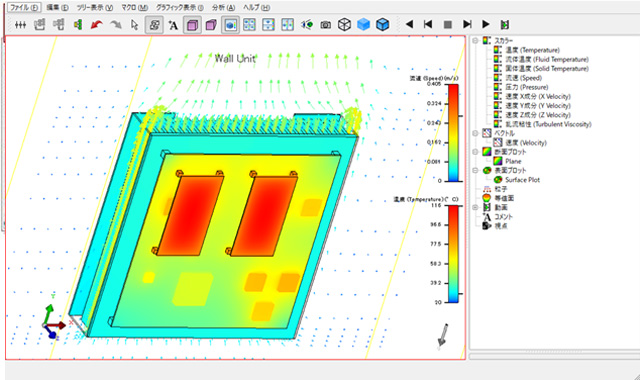Click the sliders settings toolbar icon
This screenshot has height=380, width=640.
pyautogui.click(x=20, y=25)
